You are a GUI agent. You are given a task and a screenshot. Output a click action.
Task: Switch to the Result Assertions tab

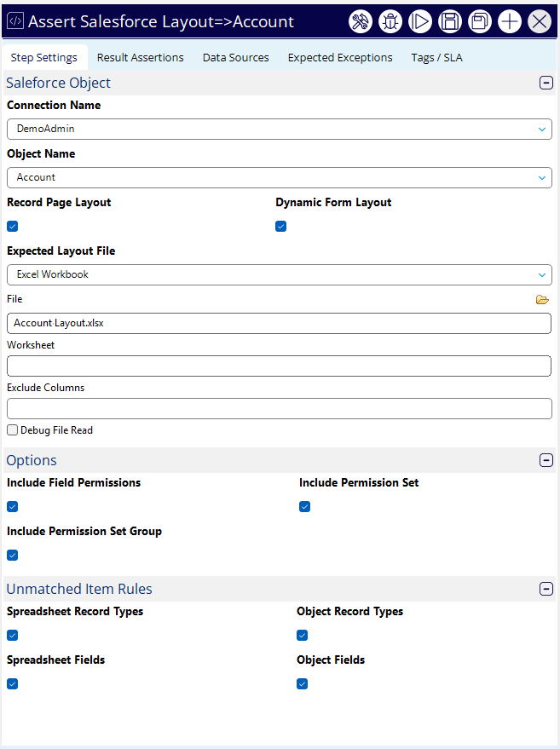140,58
